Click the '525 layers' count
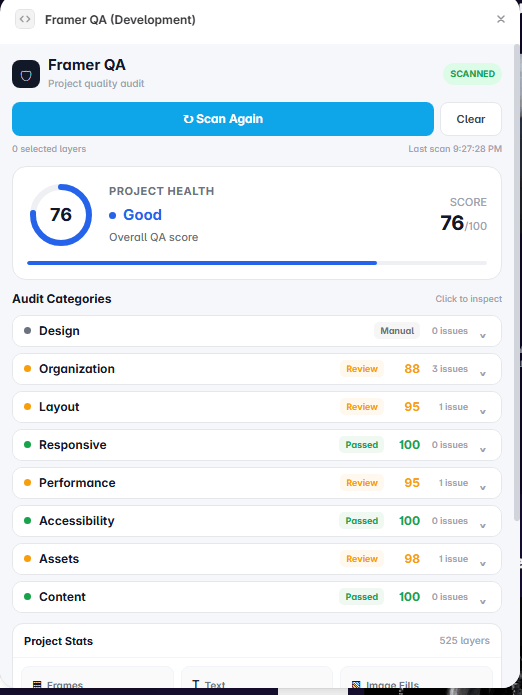The width and height of the screenshot is (522, 695). [464, 640]
